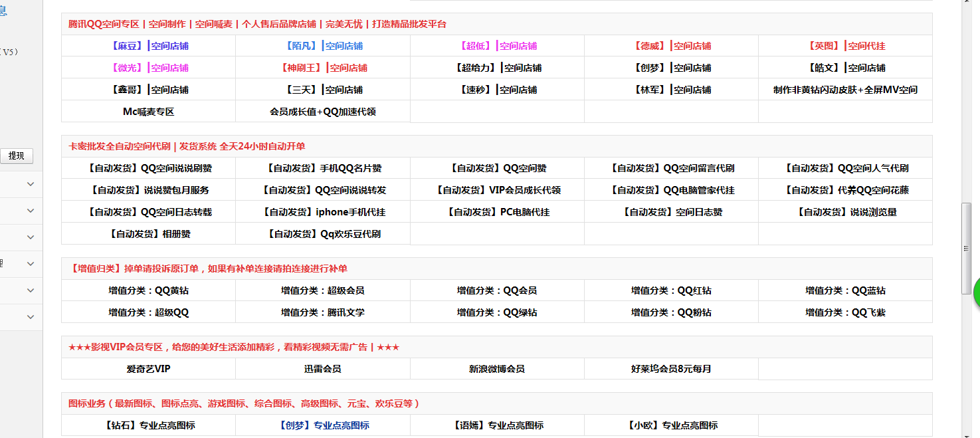Viewport: 980px width, 438px height.
Task: Choose 增值分类:QQ飞紫
Action: tap(845, 312)
